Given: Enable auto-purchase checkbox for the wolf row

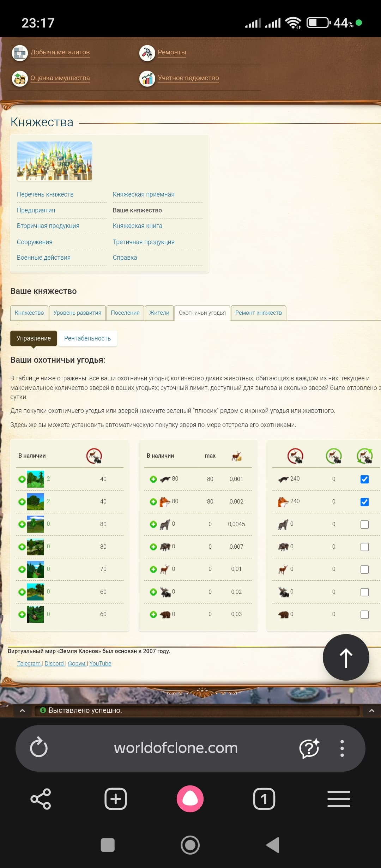Looking at the screenshot, I should coord(364,524).
